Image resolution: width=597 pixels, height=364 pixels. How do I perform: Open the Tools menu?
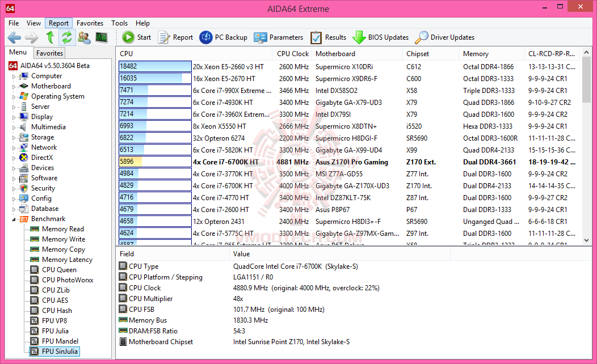pos(119,23)
